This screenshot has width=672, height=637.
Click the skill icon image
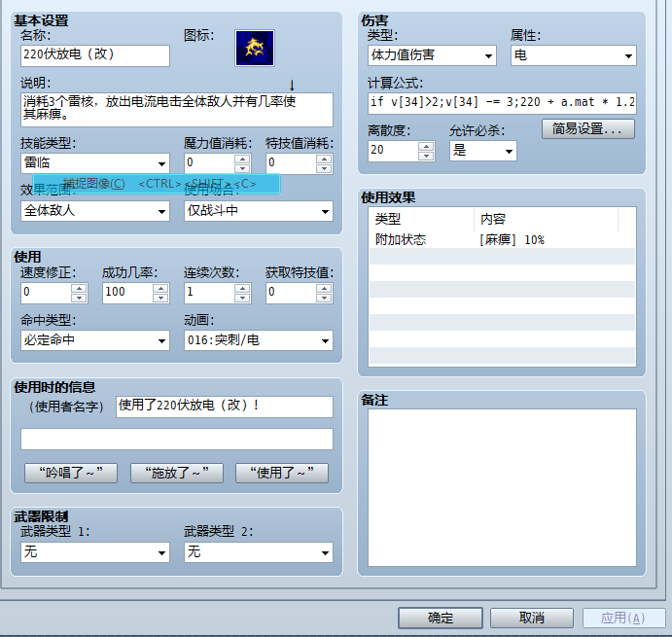tap(255, 48)
